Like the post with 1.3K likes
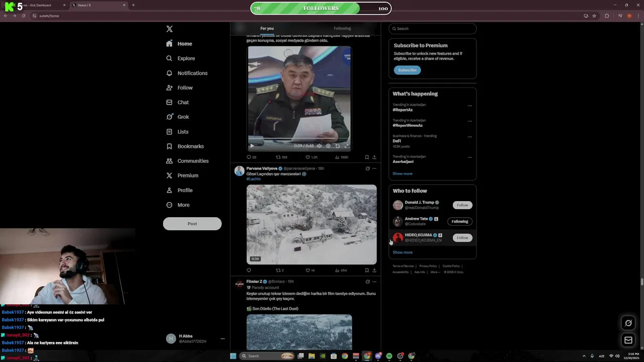Screen dimensions: 644x362 311,157
